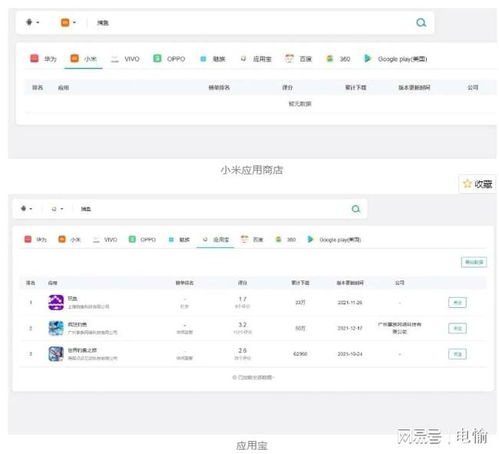Select the Google play tab in the upper panel

(x=396, y=59)
